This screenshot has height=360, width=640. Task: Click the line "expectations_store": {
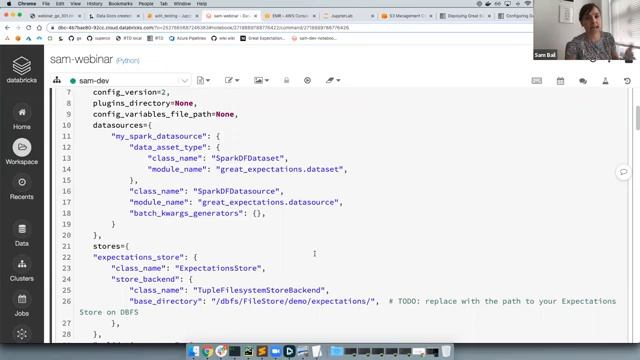[x=145, y=257]
